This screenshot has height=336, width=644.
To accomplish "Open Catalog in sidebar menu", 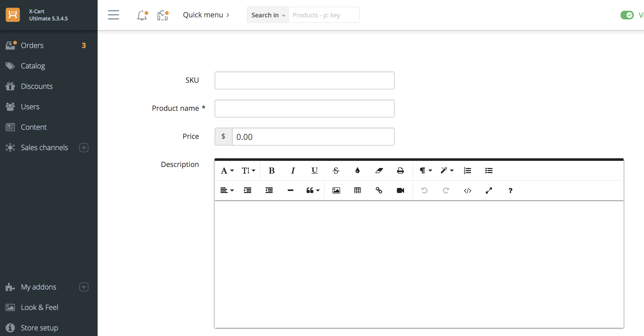I will pos(33,66).
